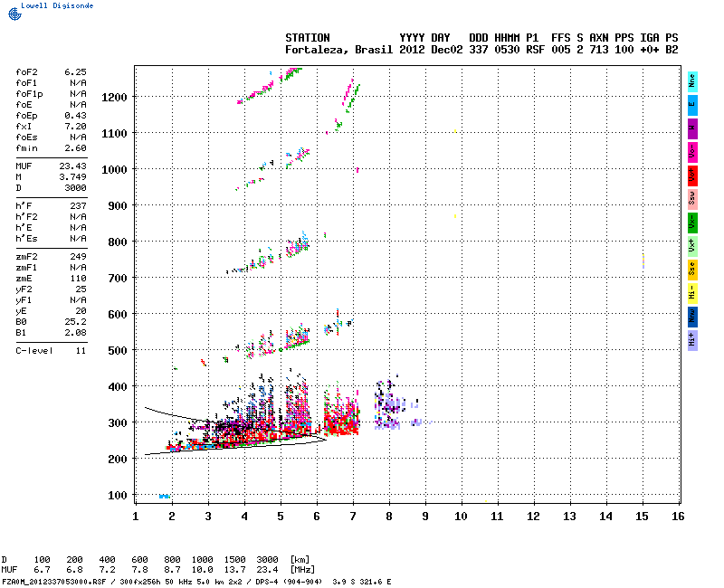Click the foF2 value 6.25
This screenshot has width=724, height=588.
point(75,72)
